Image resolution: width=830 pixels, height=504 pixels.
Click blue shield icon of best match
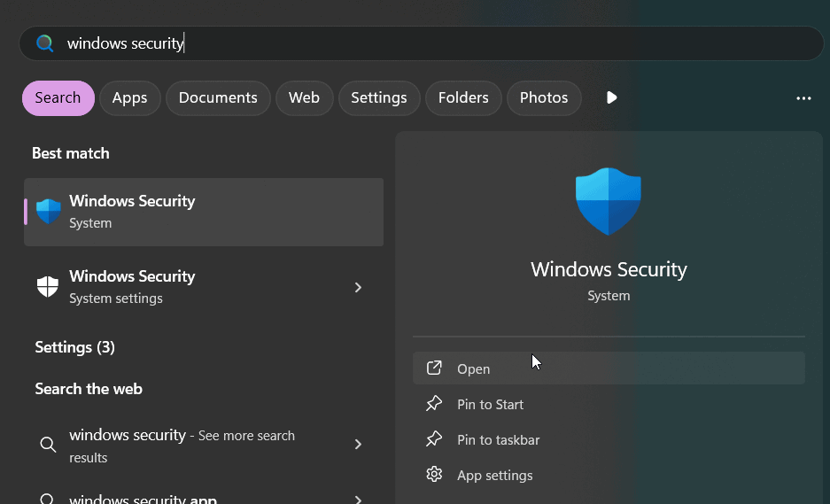click(48, 211)
